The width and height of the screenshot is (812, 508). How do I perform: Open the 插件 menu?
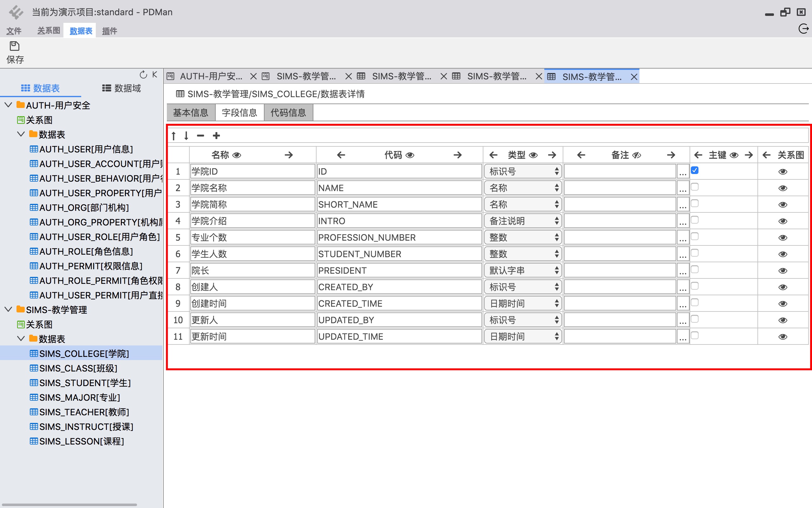[109, 31]
